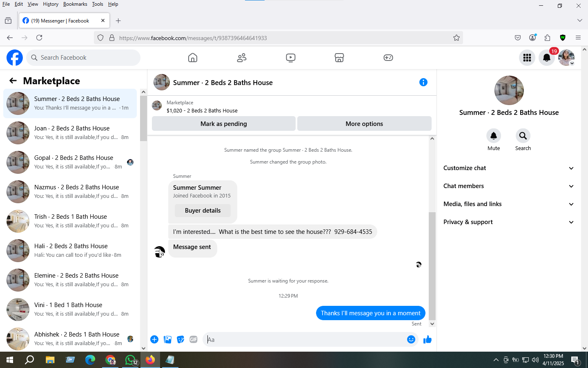Click the Mark as pending button
588x368 pixels.
tap(224, 123)
